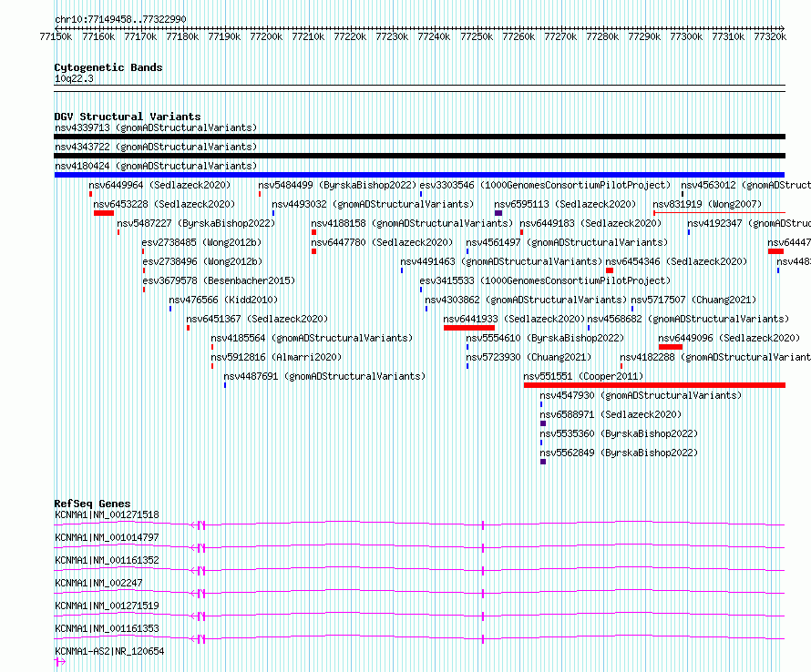Select nsv4493032 gnomAD variant label
Viewport: 811px width, 672px height.
[373, 204]
